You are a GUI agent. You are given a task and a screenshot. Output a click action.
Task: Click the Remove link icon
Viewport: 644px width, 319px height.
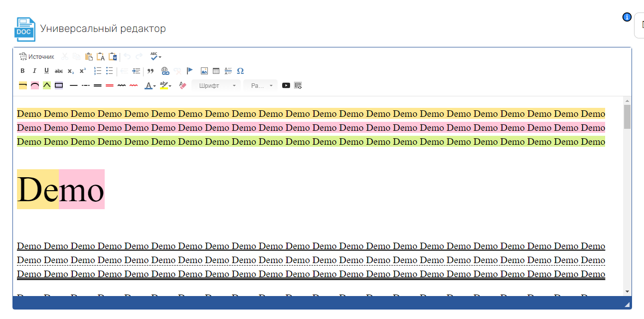tap(177, 71)
